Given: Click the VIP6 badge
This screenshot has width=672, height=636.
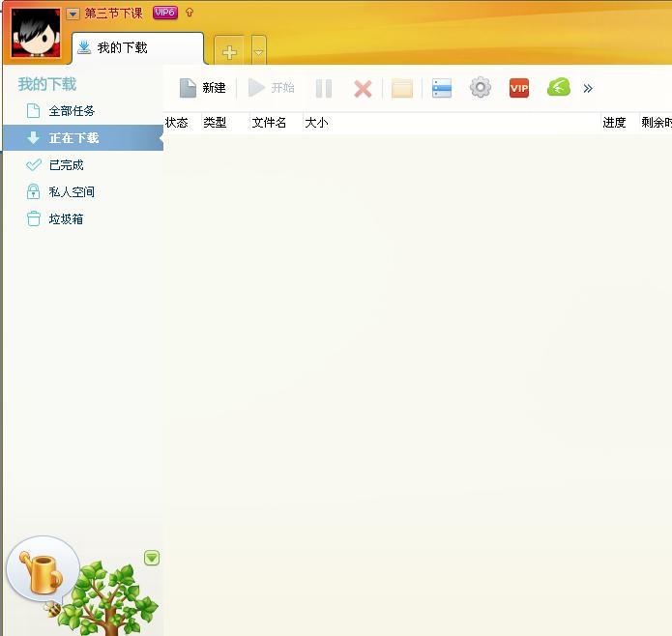Looking at the screenshot, I should point(165,13).
